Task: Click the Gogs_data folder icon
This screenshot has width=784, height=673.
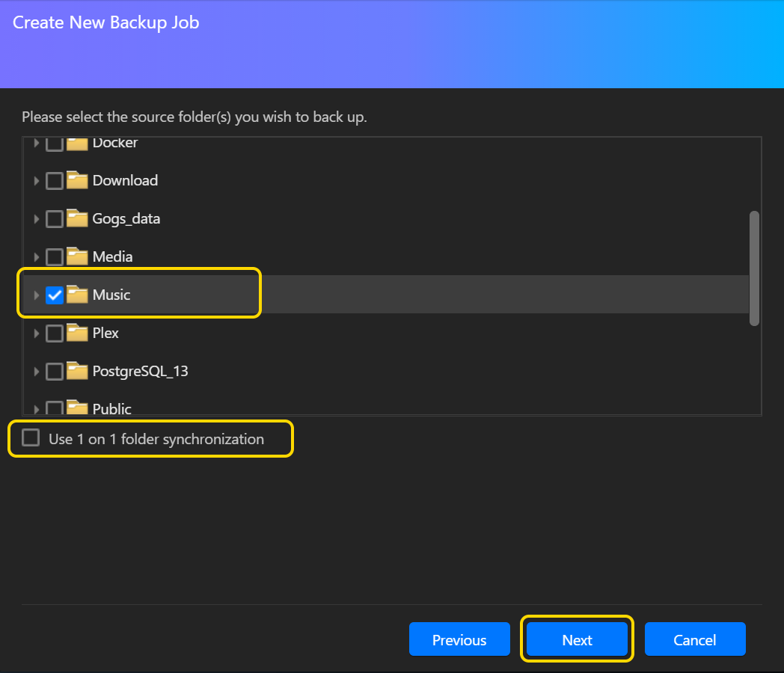Action: point(77,219)
